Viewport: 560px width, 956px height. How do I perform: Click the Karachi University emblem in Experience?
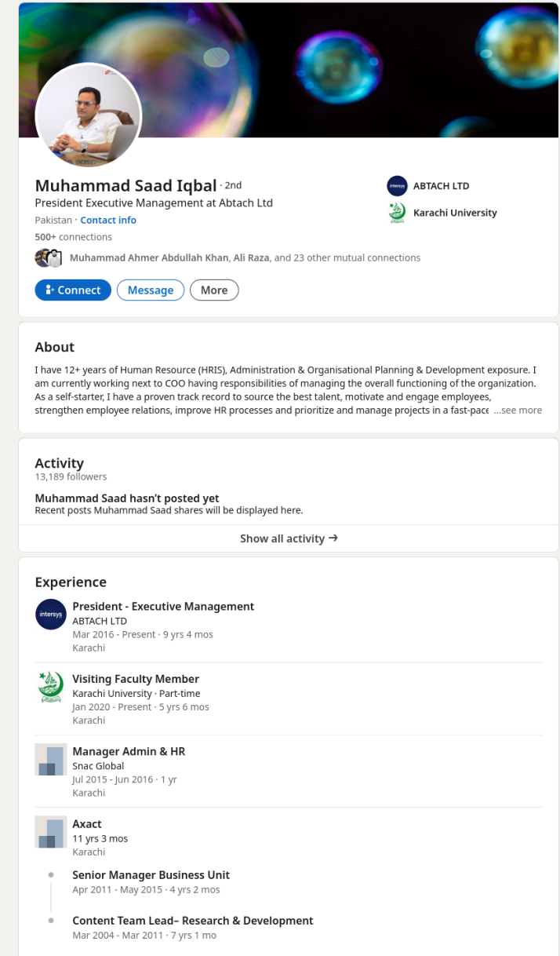click(51, 687)
